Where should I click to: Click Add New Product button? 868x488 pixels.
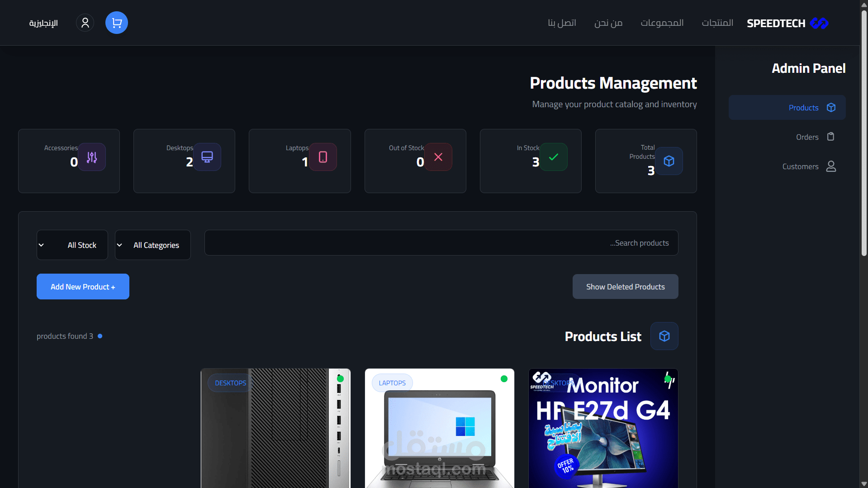pyautogui.click(x=83, y=287)
